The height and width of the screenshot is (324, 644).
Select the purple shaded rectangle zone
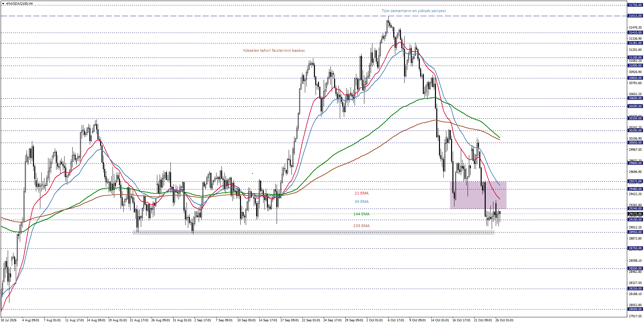tap(478, 195)
